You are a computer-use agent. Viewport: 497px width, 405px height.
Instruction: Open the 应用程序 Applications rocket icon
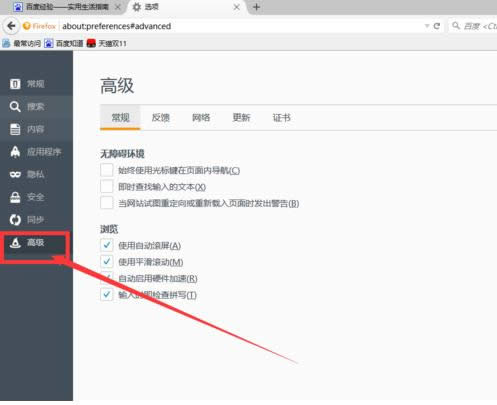[x=15, y=152]
